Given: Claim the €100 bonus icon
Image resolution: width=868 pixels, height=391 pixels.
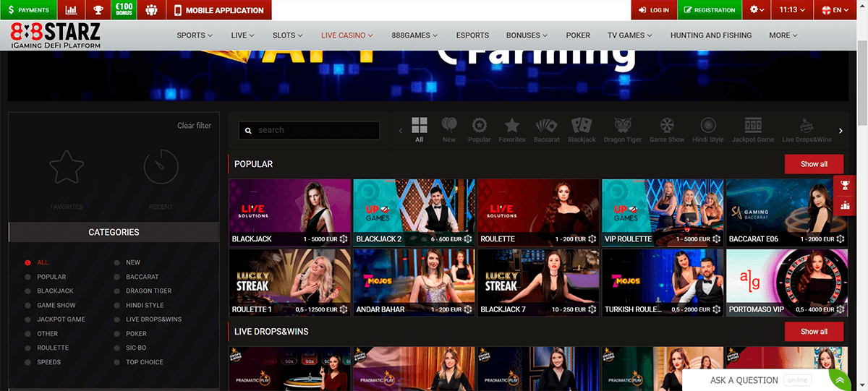Looking at the screenshot, I should (x=124, y=10).
